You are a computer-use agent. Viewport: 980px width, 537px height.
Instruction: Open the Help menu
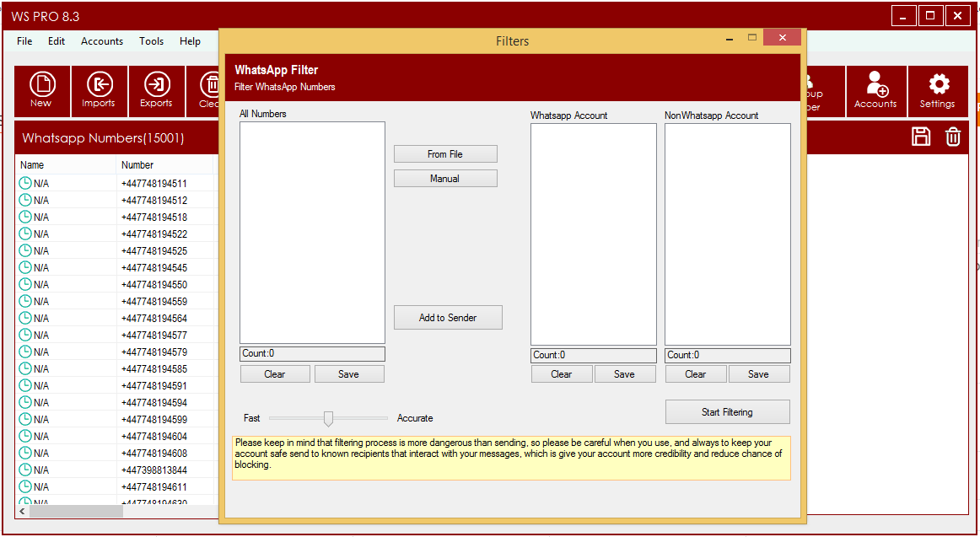[x=190, y=41]
